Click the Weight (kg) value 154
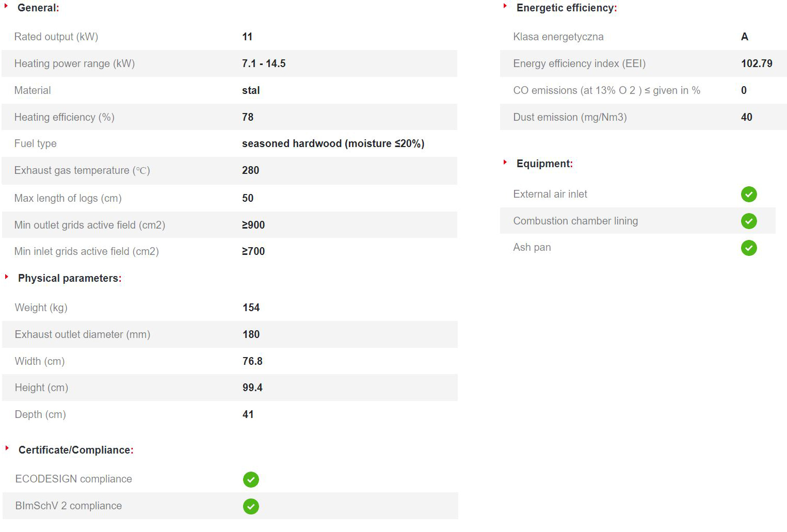This screenshot has height=532, width=787. coord(251,308)
